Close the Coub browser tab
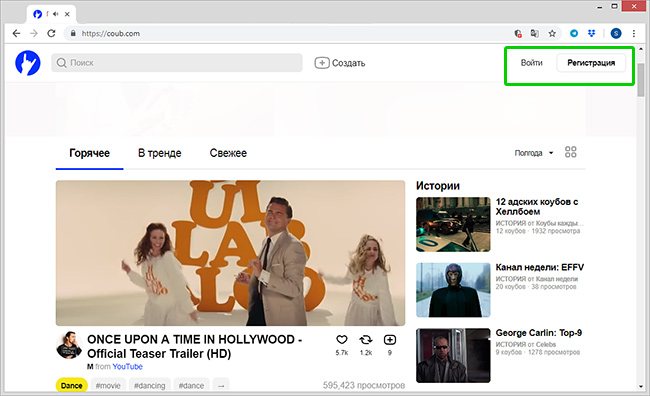 pos(67,14)
